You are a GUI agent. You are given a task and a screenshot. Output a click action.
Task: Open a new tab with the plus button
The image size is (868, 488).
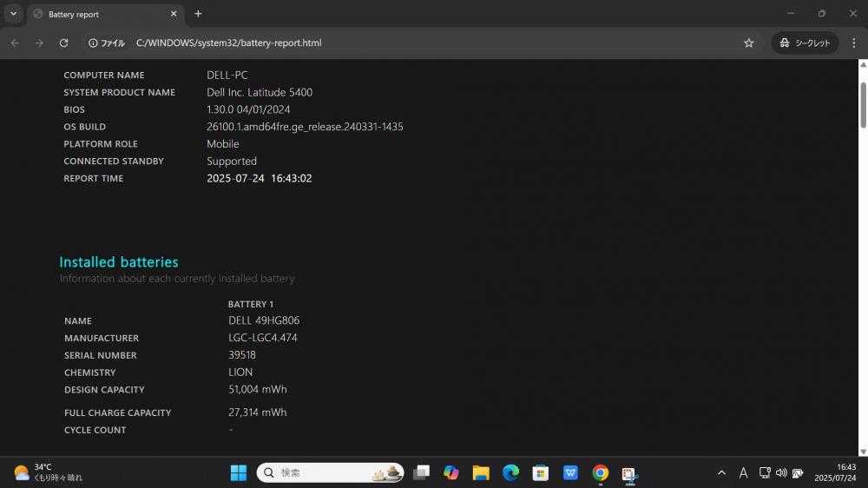point(198,14)
